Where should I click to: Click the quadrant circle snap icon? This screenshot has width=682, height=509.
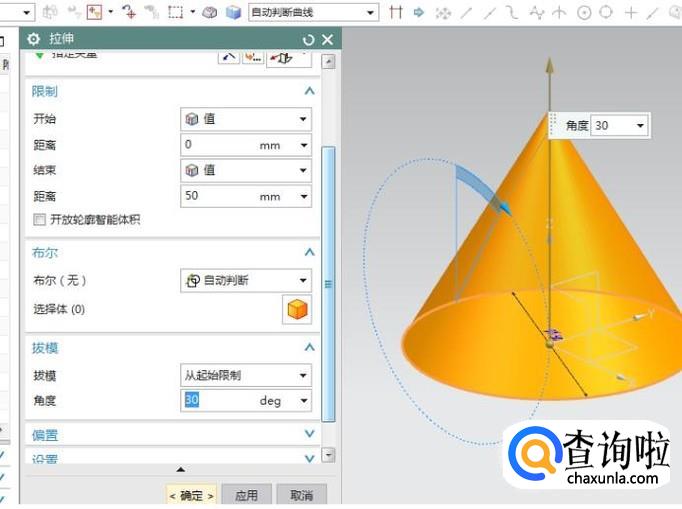pos(606,12)
